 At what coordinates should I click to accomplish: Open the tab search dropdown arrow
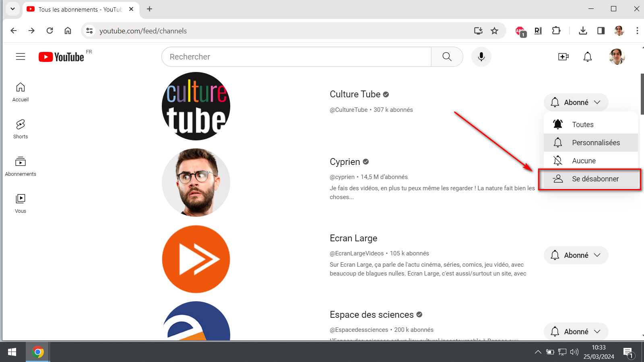point(12,9)
